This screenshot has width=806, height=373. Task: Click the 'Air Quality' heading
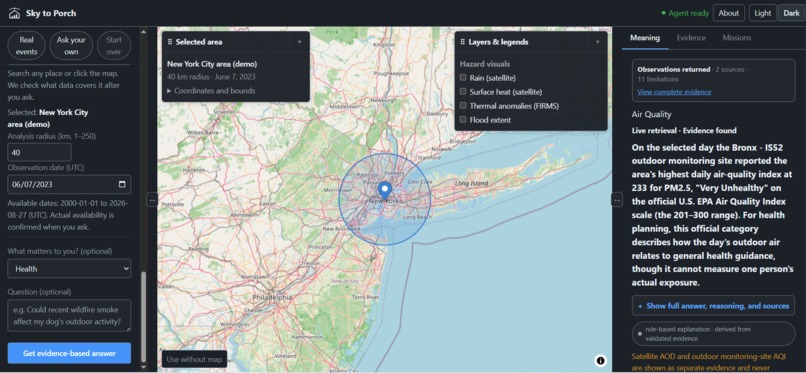point(651,115)
